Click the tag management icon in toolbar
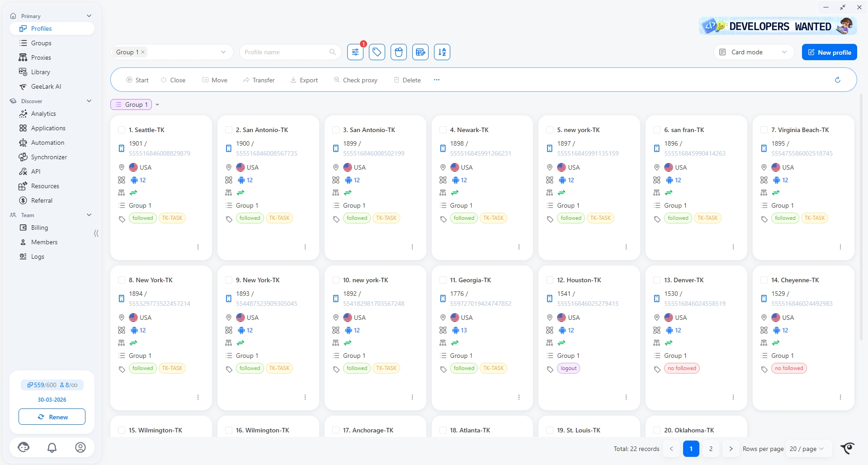The width and height of the screenshot is (868, 465). coord(377,52)
